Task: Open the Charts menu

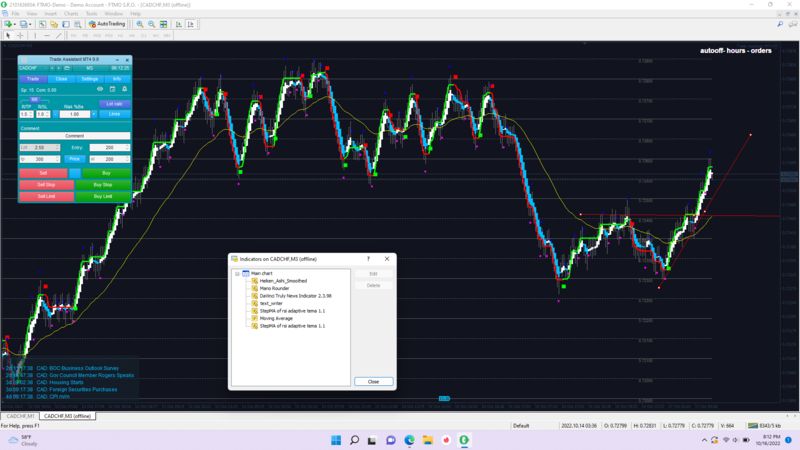Action: coord(71,13)
